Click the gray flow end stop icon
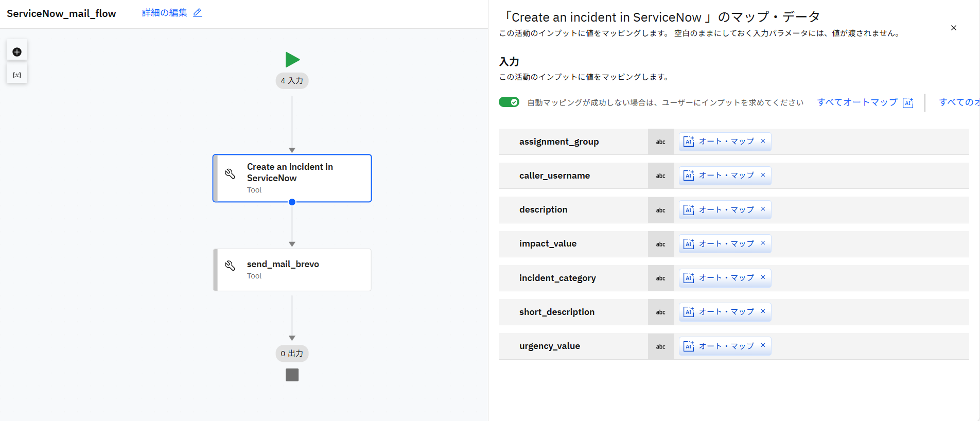This screenshot has width=980, height=421. click(x=292, y=375)
